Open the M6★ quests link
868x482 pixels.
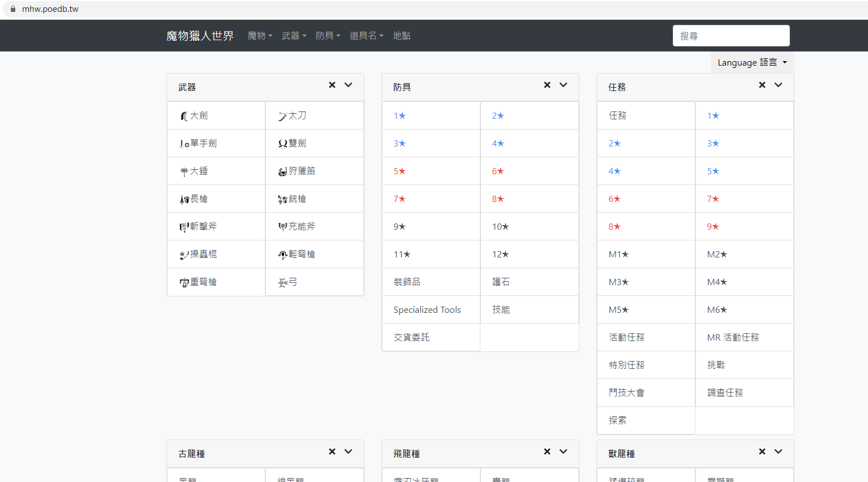click(717, 310)
